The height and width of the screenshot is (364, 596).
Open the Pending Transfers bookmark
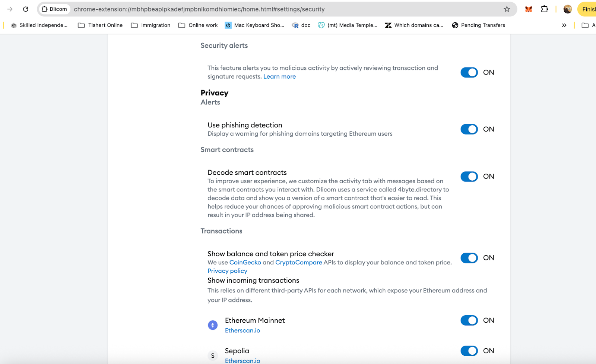(478, 25)
